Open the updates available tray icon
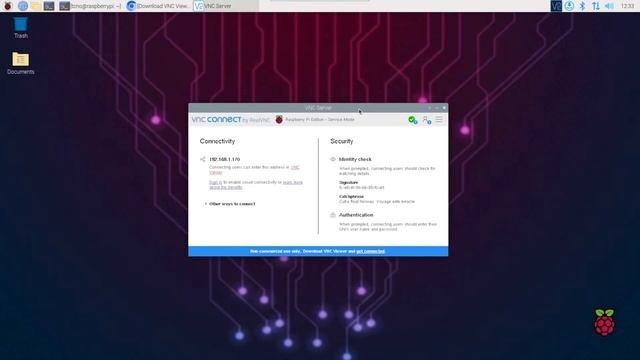Viewport: 640px width, 360px height. (569, 6)
